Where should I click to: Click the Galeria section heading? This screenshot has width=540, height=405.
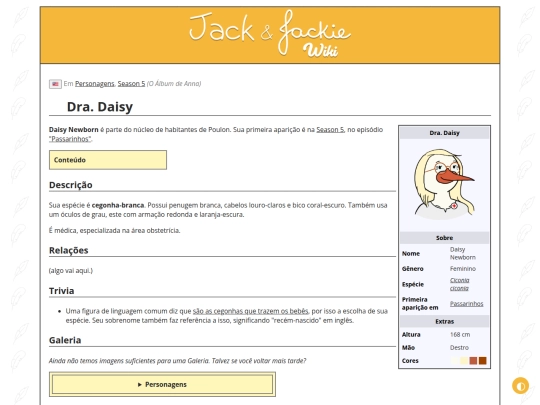pos(65,340)
